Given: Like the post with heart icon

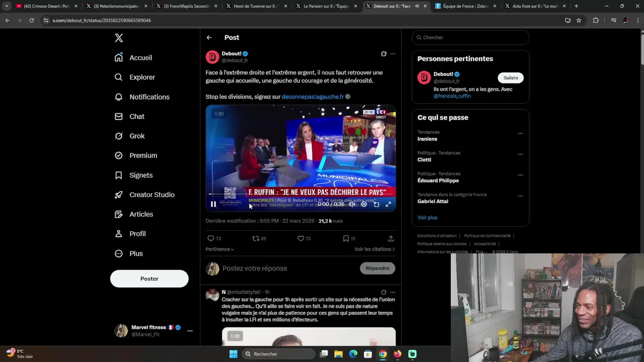Looking at the screenshot, I should point(301,238).
